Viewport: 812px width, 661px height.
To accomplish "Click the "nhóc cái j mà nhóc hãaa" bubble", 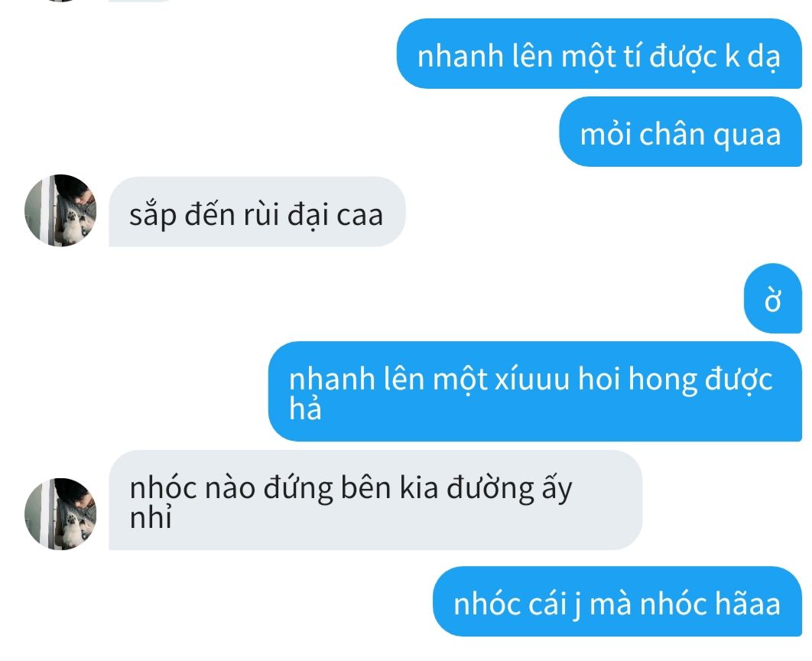I will 617,601.
